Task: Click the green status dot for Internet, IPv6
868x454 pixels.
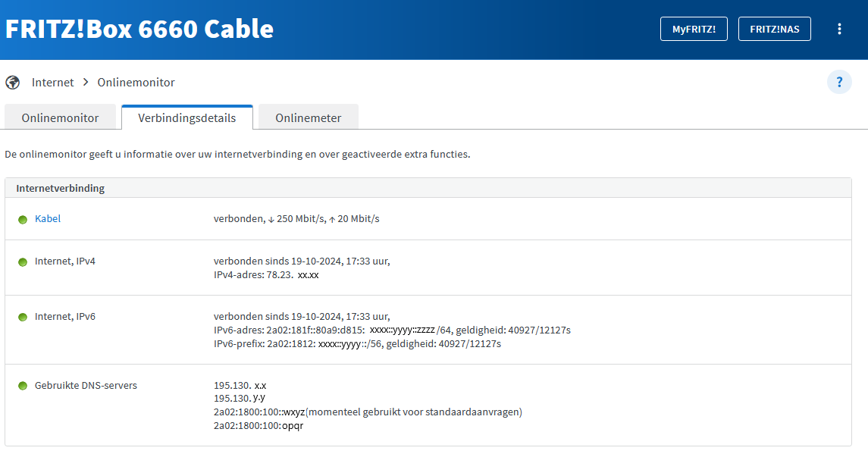Action: (x=23, y=317)
